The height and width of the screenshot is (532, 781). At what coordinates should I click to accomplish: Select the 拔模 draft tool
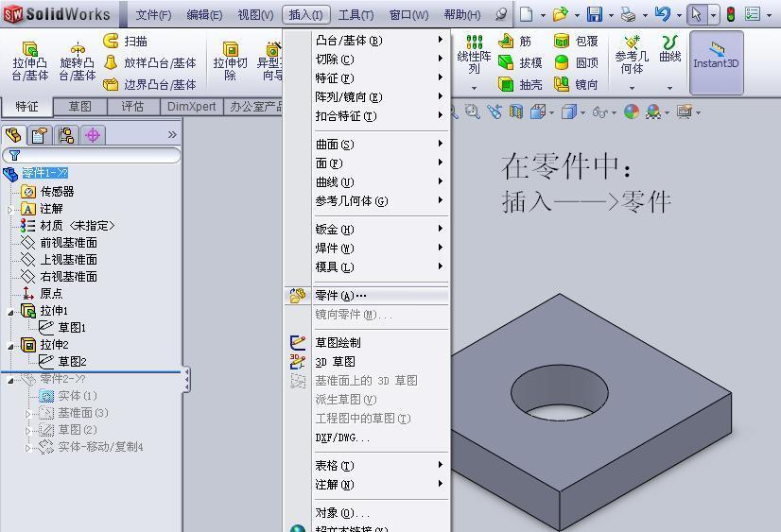point(519,62)
